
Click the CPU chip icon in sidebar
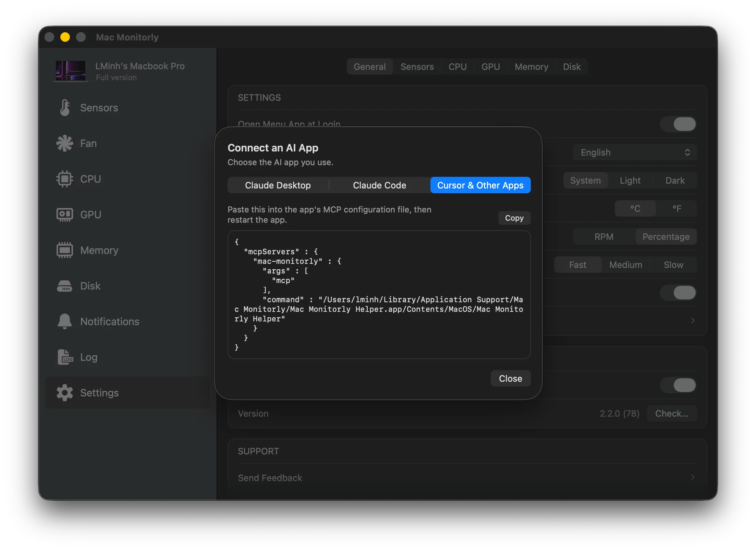(65, 179)
